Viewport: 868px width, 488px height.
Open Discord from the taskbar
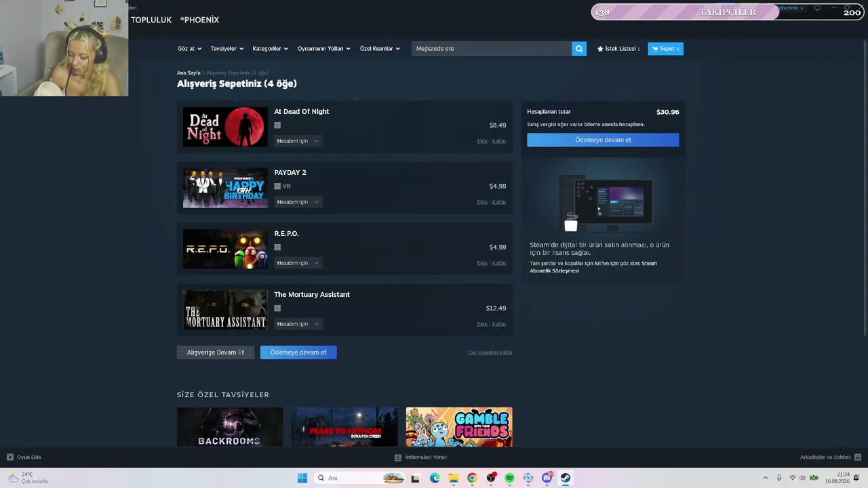click(547, 478)
